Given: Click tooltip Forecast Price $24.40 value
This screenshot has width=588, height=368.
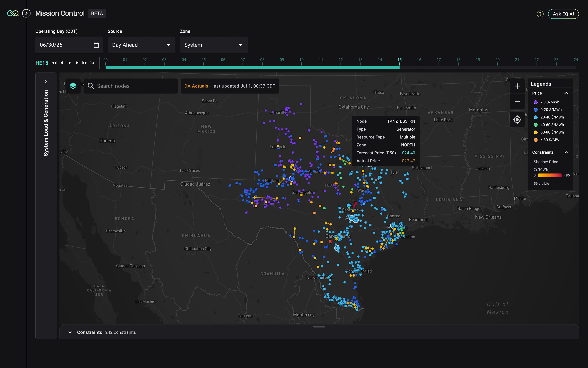Looking at the screenshot, I should (x=408, y=153).
